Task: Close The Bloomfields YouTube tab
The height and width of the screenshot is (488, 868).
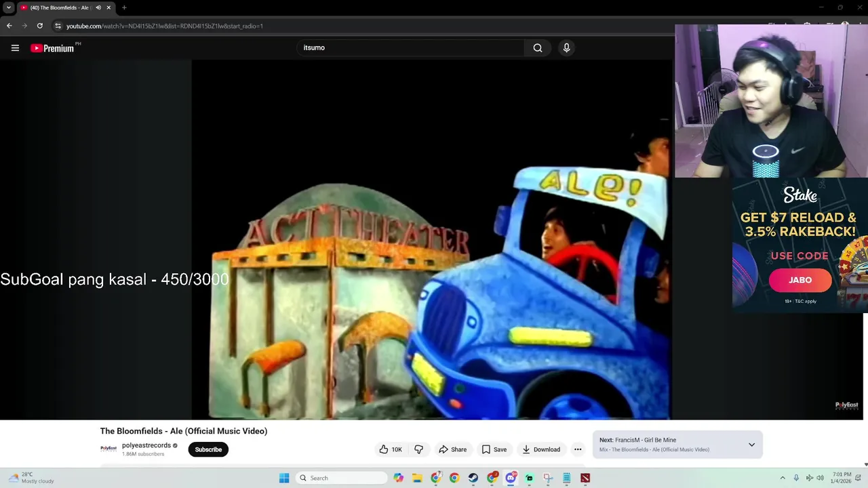Action: click(108, 7)
